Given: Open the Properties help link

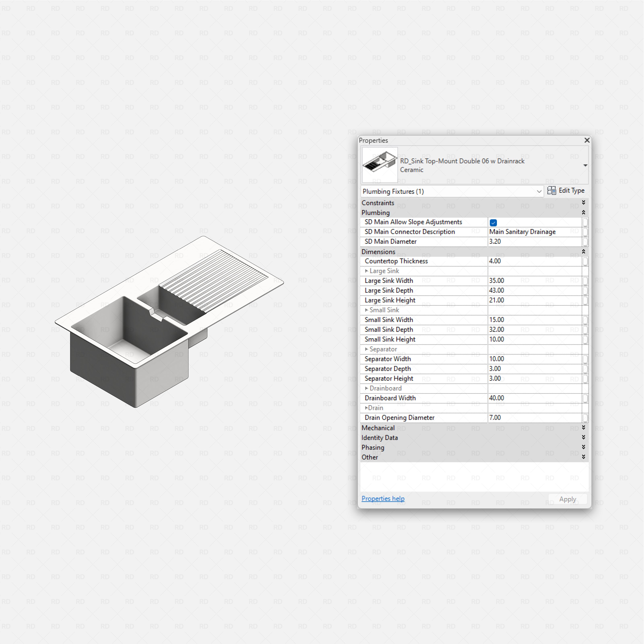Looking at the screenshot, I should pyautogui.click(x=383, y=499).
